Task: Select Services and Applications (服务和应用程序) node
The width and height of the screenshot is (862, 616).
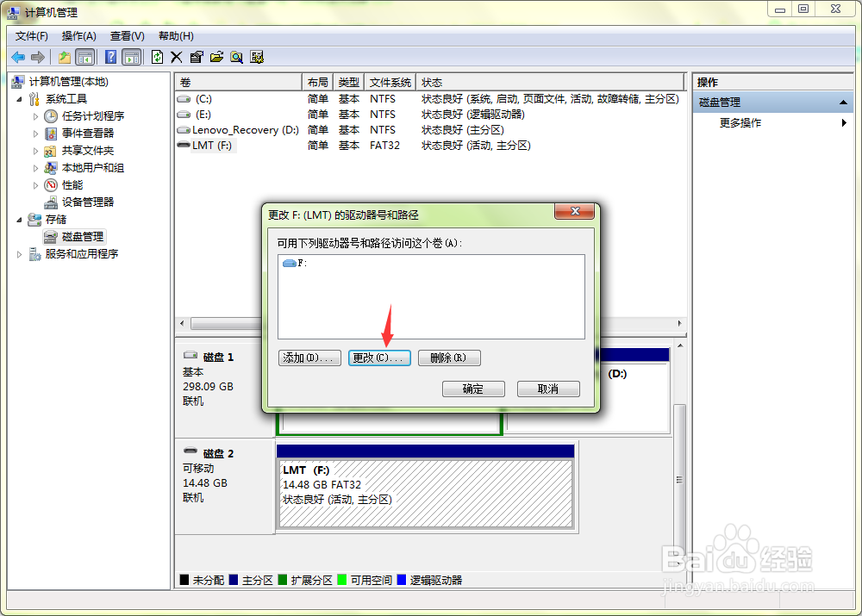Action: (x=82, y=254)
